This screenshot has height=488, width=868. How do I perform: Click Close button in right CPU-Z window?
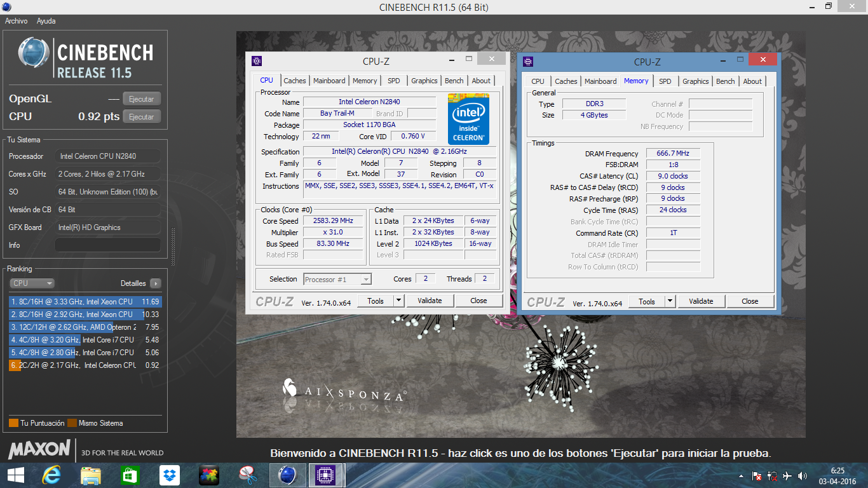(750, 301)
